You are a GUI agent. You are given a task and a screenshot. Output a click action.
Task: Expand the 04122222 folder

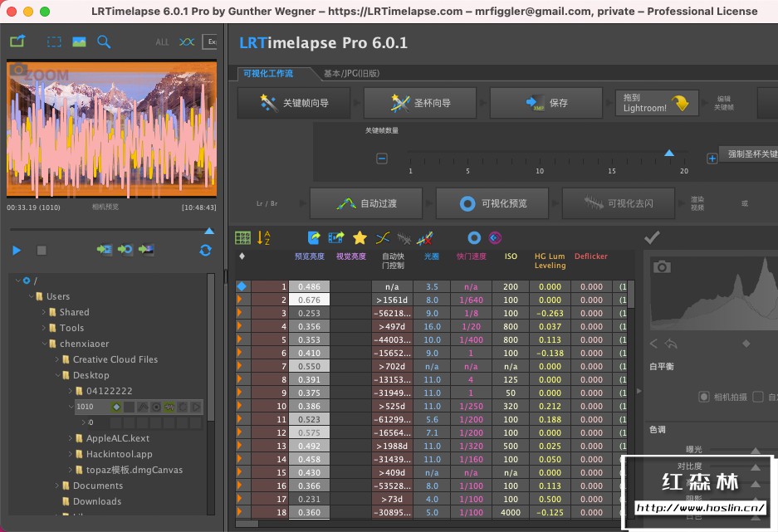[x=71, y=391]
